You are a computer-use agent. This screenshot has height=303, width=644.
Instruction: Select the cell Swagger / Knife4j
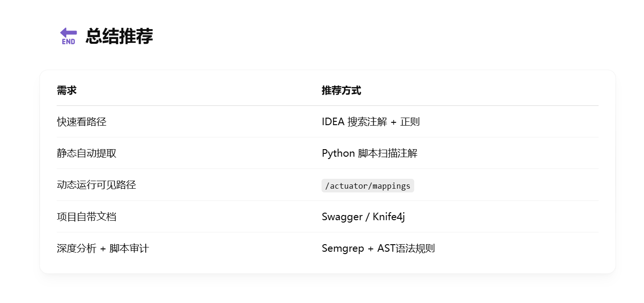pyautogui.click(x=363, y=217)
